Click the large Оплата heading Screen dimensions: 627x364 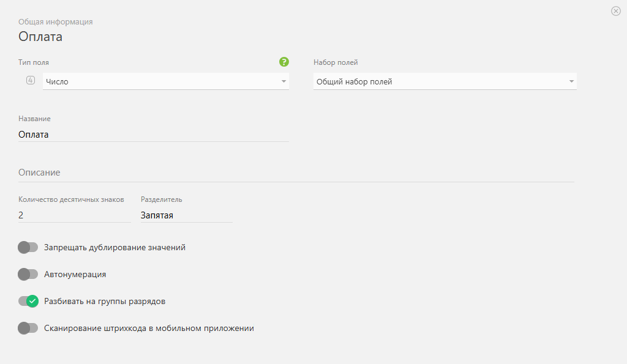click(x=40, y=36)
